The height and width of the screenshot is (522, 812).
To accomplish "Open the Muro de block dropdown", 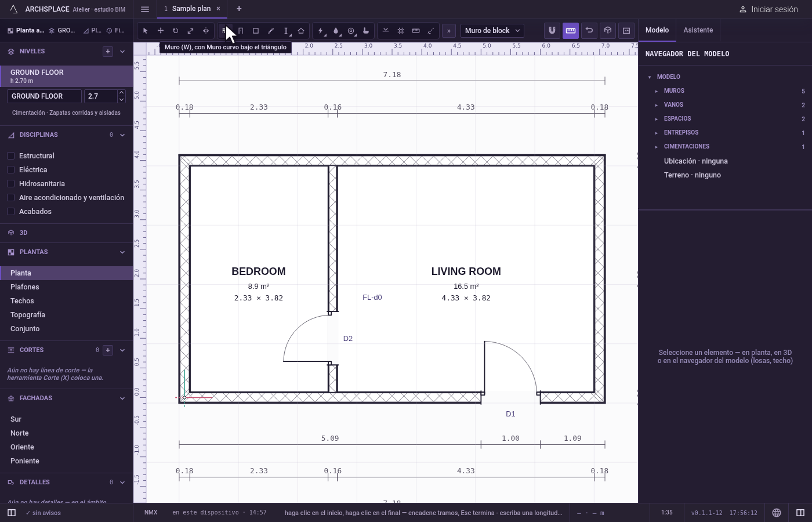I will point(492,31).
